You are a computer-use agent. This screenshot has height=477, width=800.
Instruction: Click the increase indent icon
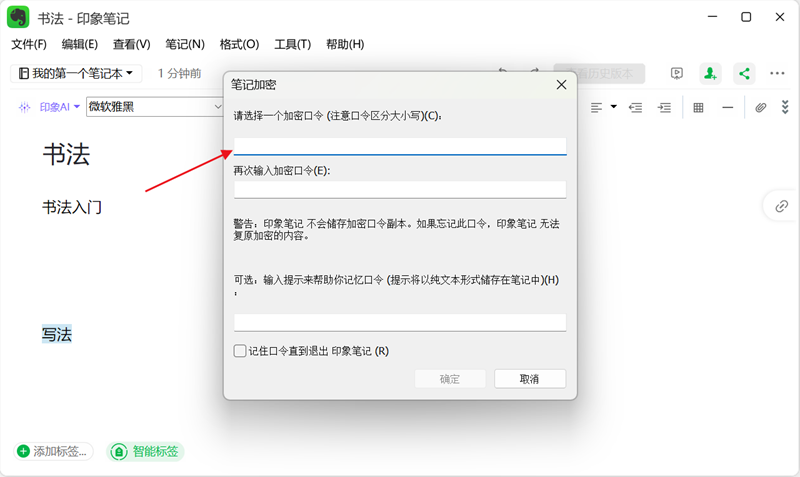[664, 107]
